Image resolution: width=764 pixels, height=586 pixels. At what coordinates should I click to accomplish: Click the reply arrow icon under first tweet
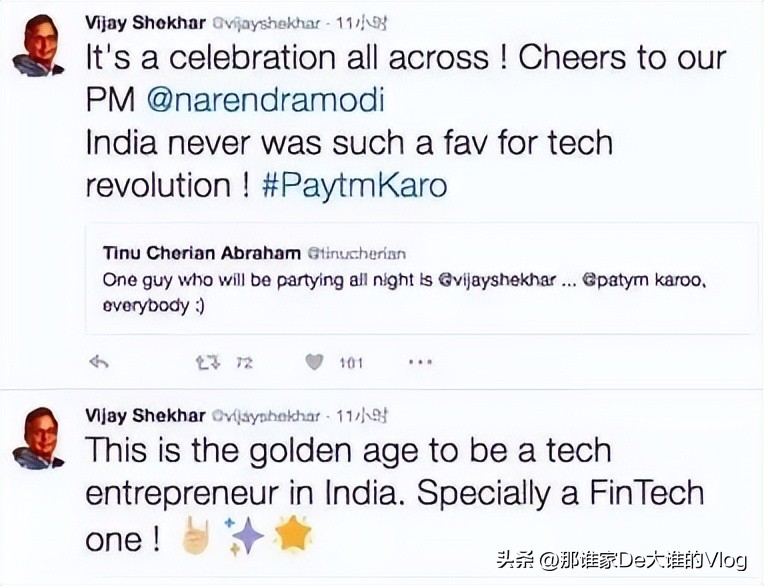[x=98, y=362]
